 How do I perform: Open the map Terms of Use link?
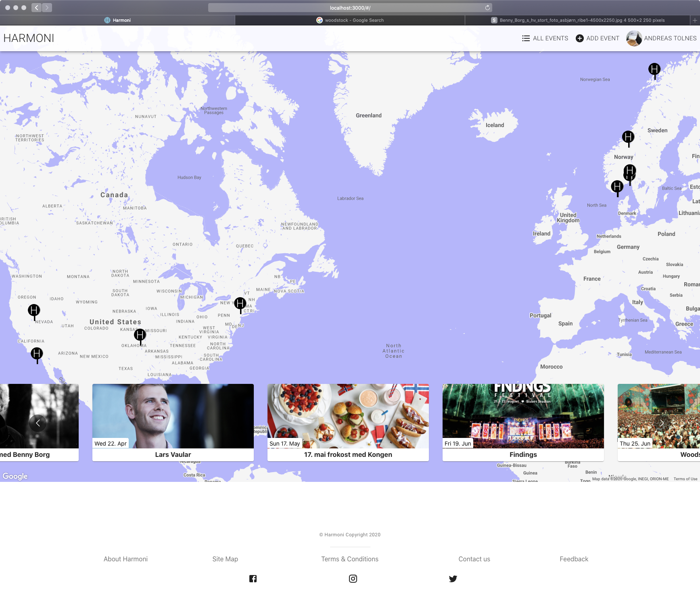(685, 479)
